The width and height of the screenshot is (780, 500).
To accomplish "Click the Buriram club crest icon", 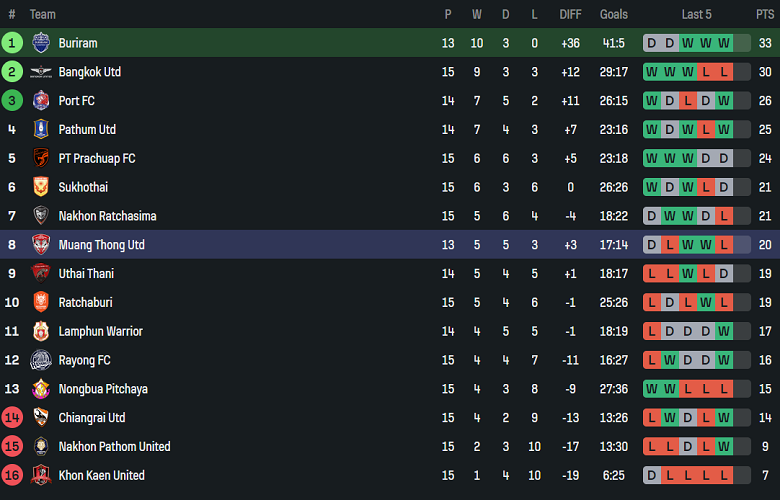I will pyautogui.click(x=41, y=43).
